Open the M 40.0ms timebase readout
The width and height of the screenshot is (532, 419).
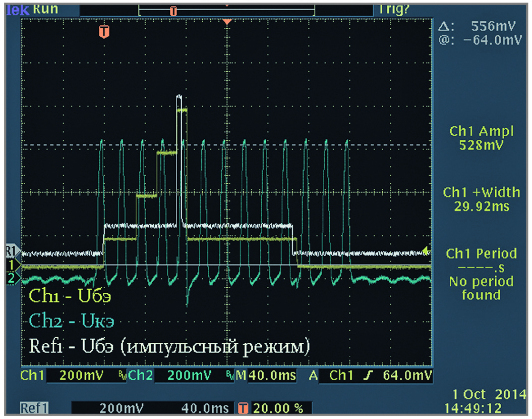(x=266, y=376)
